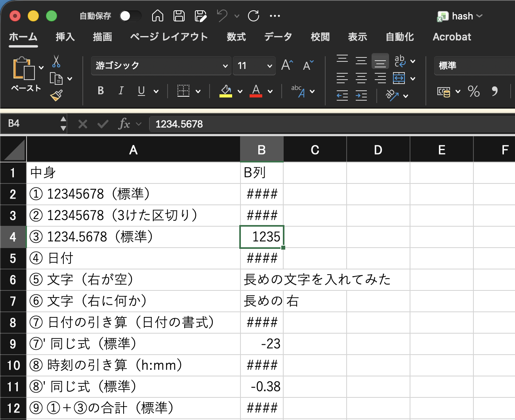Open the 表示 ribbon tab

[357, 37]
